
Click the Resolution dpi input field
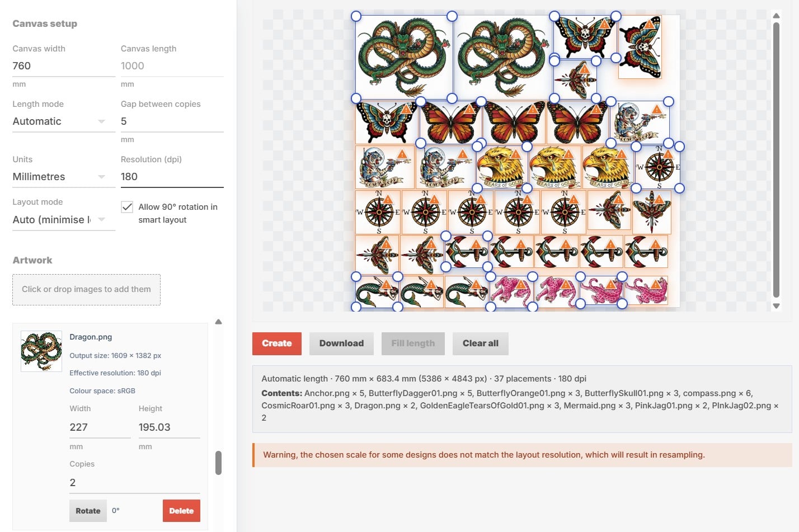[x=172, y=177]
